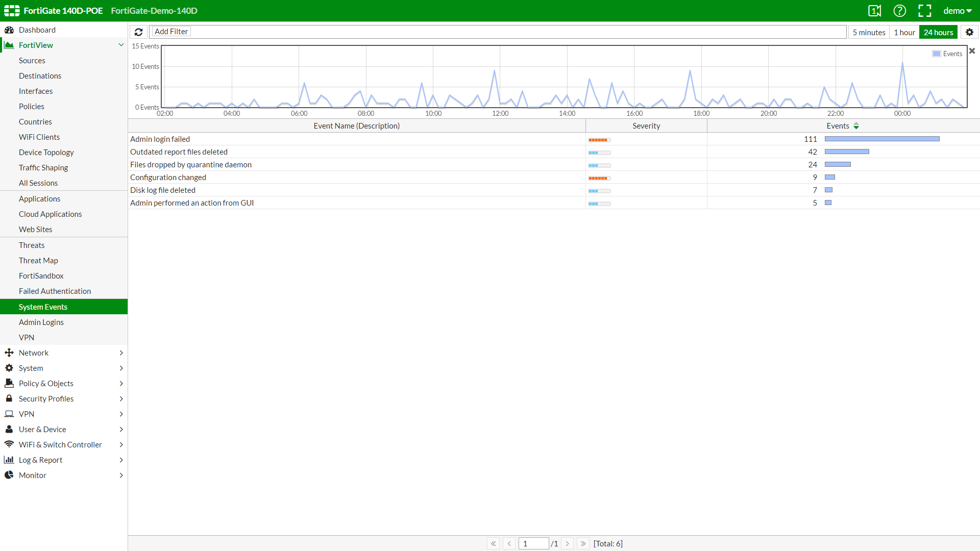
Task: Close the events chart with X
Action: tap(972, 51)
